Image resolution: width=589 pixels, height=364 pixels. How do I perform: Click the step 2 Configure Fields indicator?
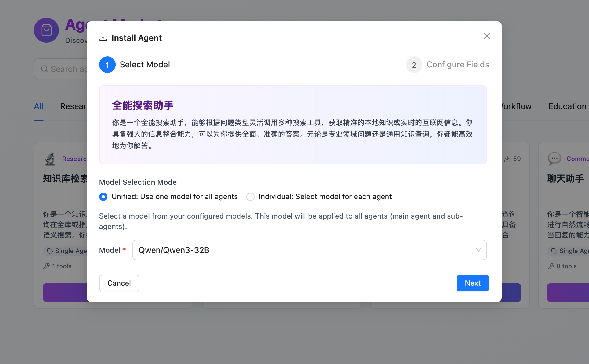[414, 65]
